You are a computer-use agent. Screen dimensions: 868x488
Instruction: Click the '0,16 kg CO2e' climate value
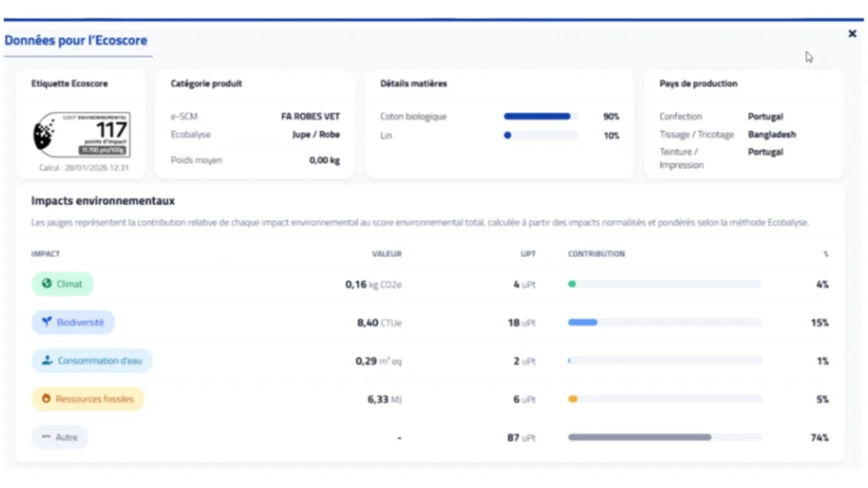(x=373, y=285)
